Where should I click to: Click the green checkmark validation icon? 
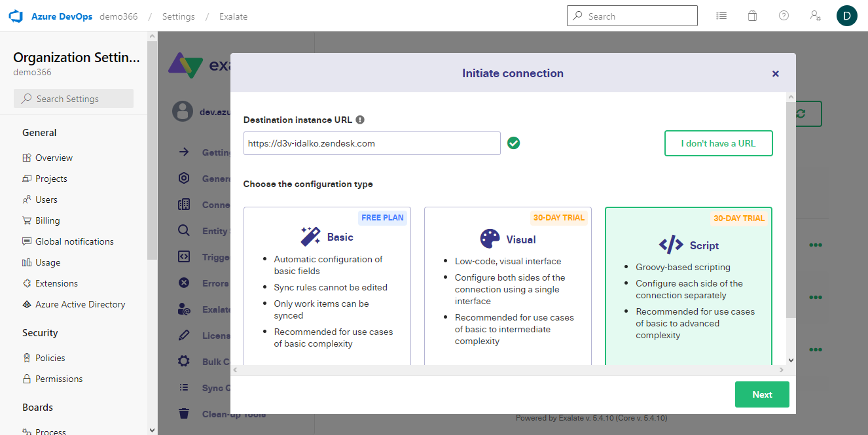click(514, 143)
